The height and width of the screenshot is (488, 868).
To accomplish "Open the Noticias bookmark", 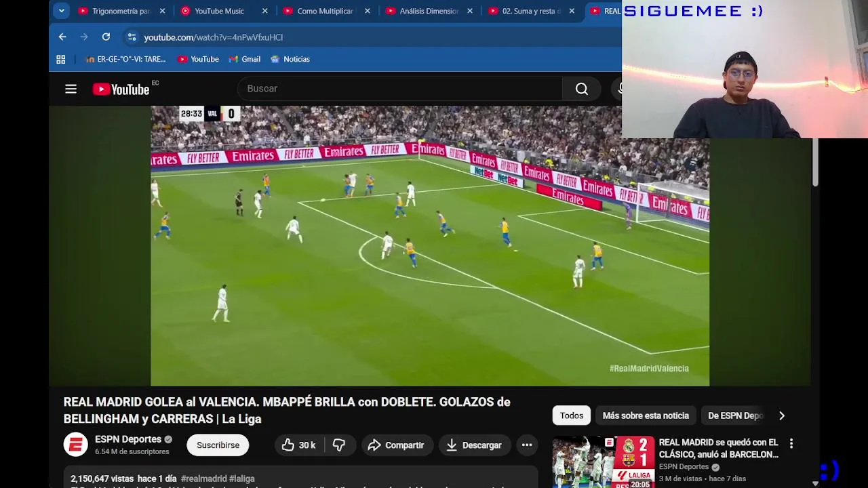I will tap(290, 59).
